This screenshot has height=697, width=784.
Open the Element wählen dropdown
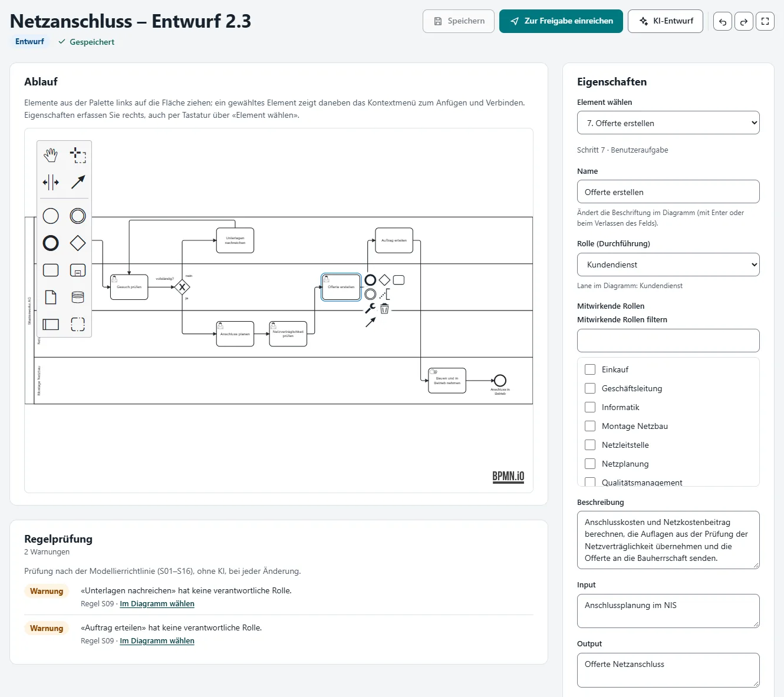coord(668,123)
